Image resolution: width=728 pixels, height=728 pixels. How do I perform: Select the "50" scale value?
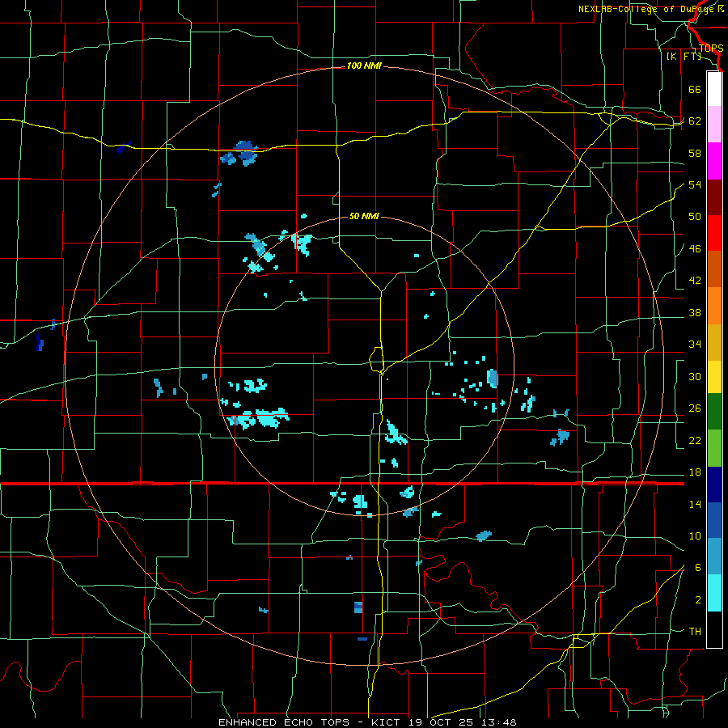[695, 217]
